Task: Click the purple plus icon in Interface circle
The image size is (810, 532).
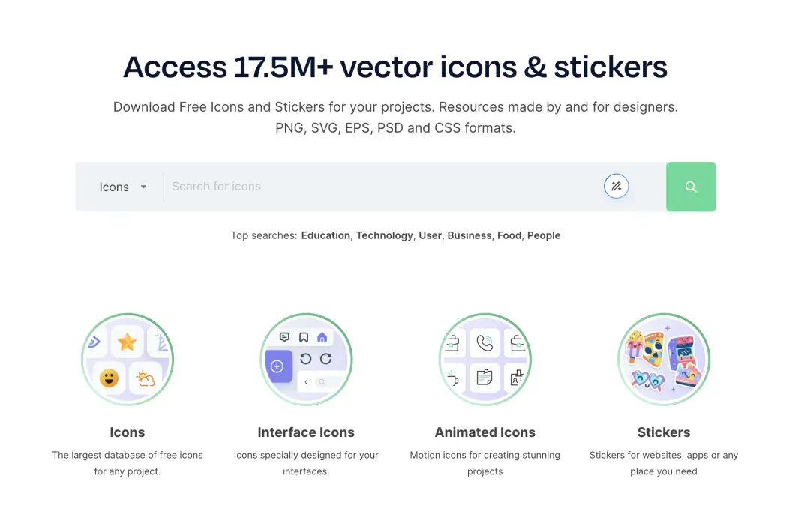Action: click(x=278, y=366)
